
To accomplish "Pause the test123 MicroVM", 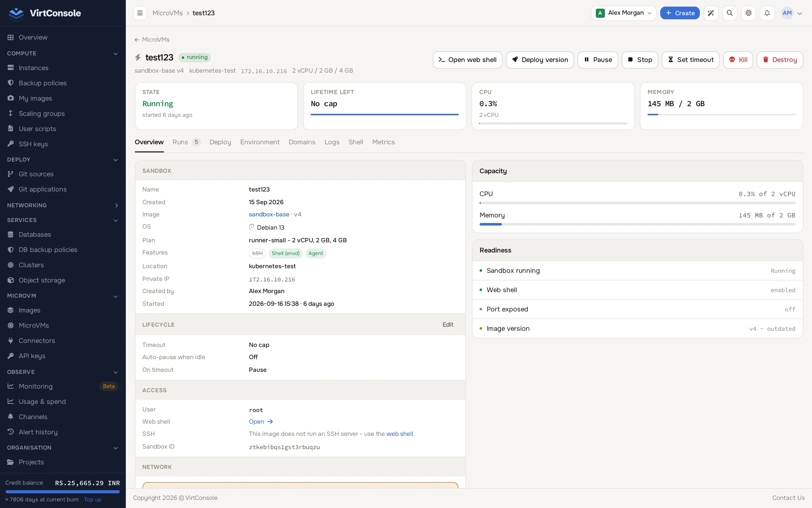I will (x=598, y=60).
